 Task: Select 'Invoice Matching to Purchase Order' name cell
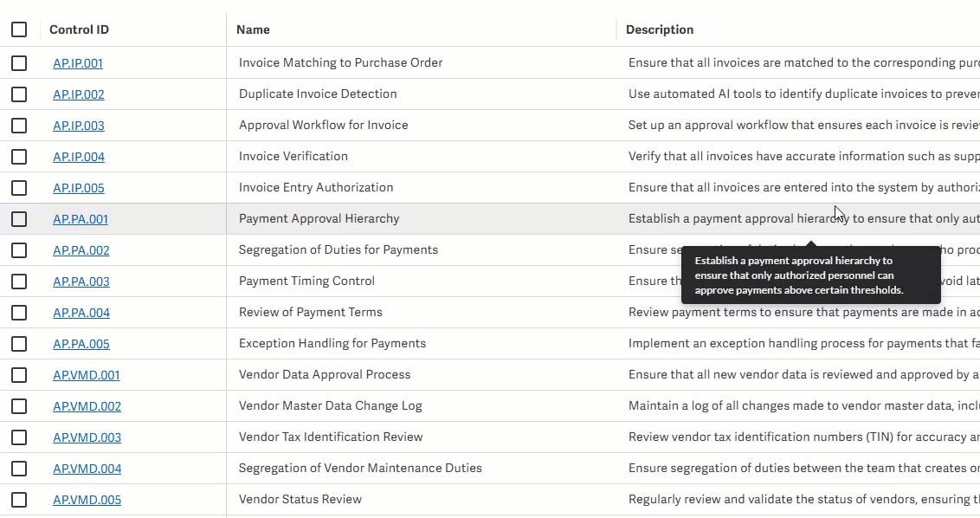[x=340, y=62]
